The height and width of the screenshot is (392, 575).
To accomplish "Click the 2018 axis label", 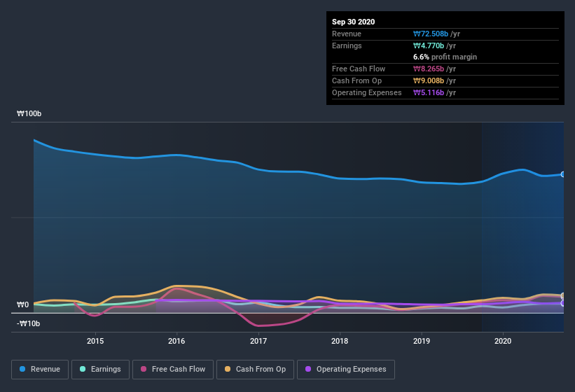I will (x=340, y=341).
